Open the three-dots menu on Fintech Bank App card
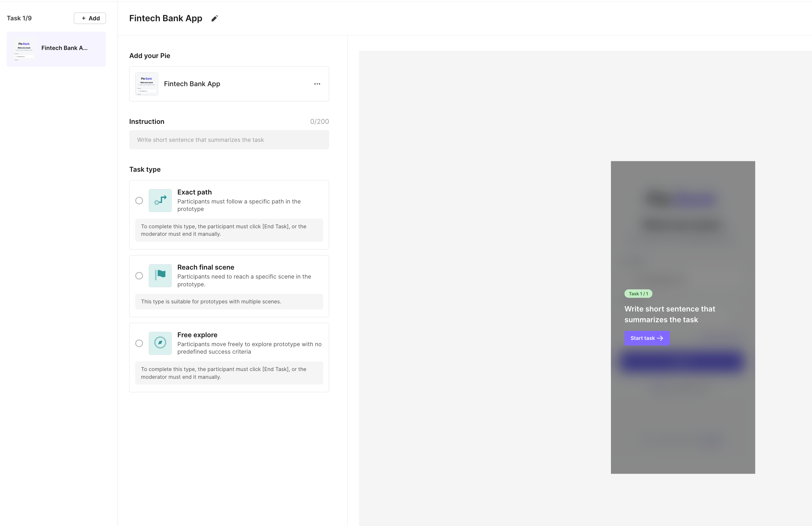 coord(317,84)
